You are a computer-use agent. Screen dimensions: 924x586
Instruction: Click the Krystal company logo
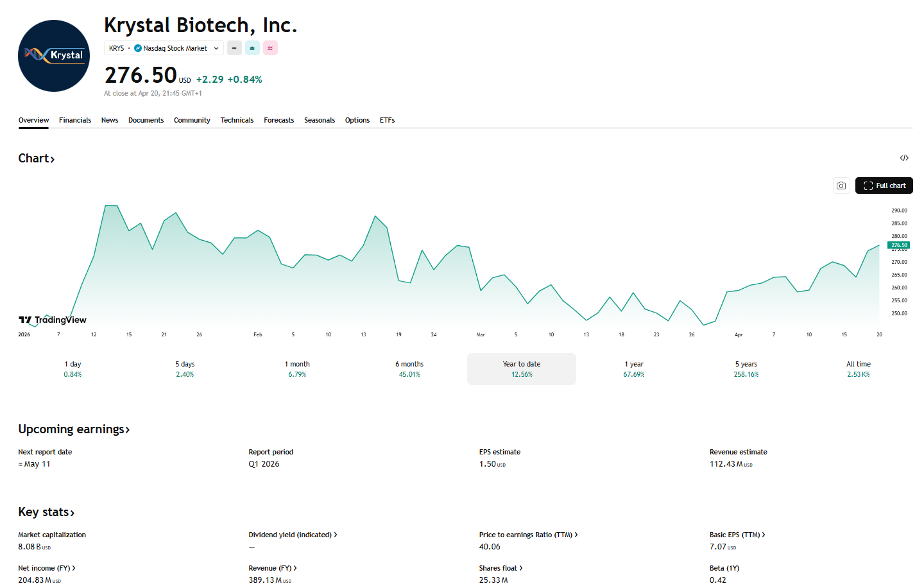[54, 56]
